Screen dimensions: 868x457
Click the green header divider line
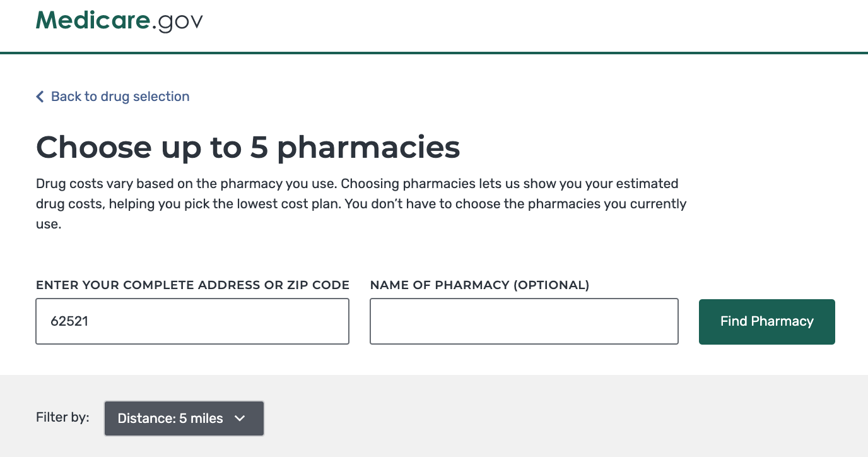point(434,53)
